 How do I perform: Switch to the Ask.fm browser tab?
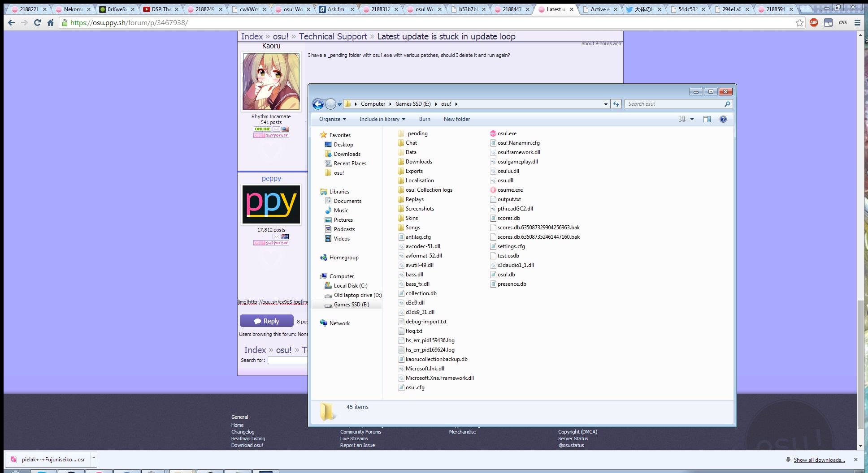click(336, 9)
